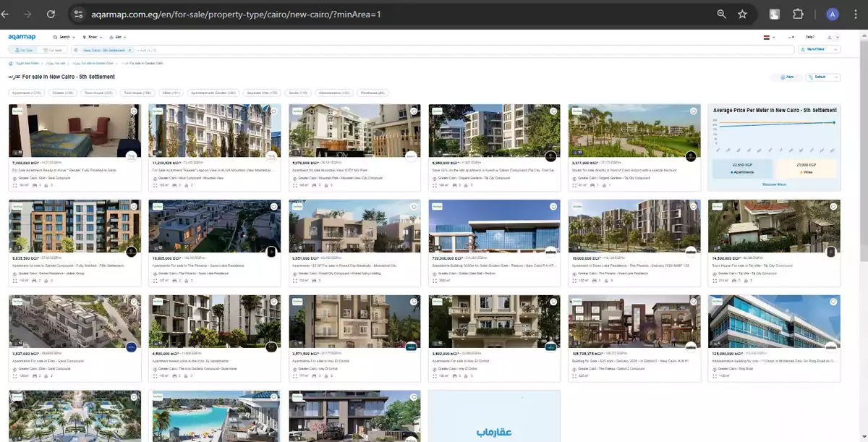Open the Search menu in header
This screenshot has height=442, width=868.
click(65, 37)
